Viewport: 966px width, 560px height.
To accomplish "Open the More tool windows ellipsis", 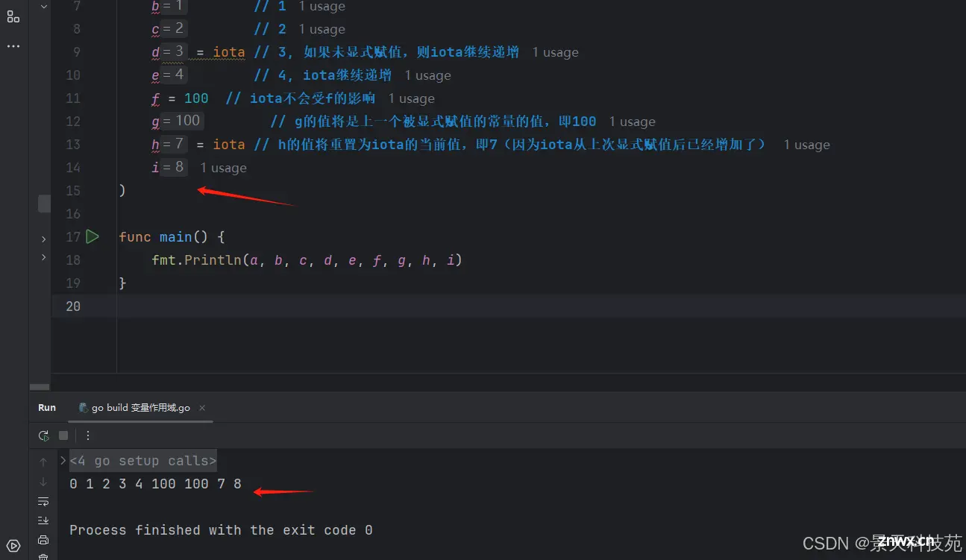I will click(13, 46).
